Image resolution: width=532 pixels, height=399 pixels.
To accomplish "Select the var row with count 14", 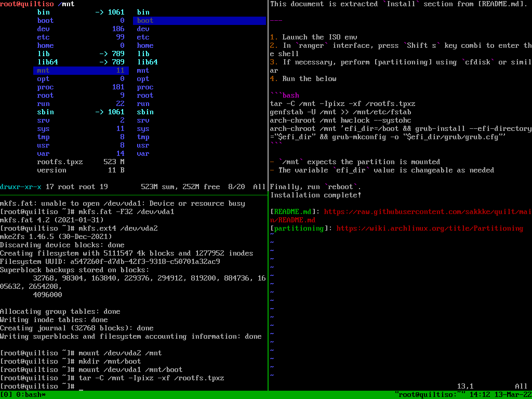I will [81, 154].
